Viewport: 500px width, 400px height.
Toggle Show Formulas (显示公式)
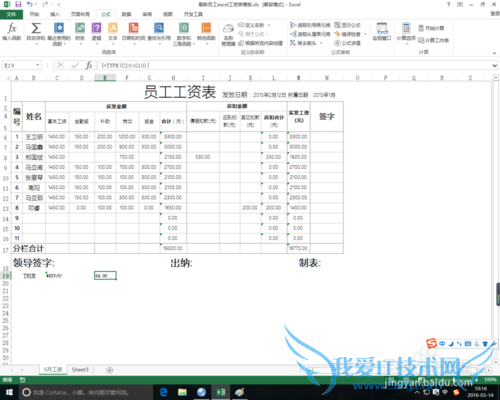pos(348,25)
